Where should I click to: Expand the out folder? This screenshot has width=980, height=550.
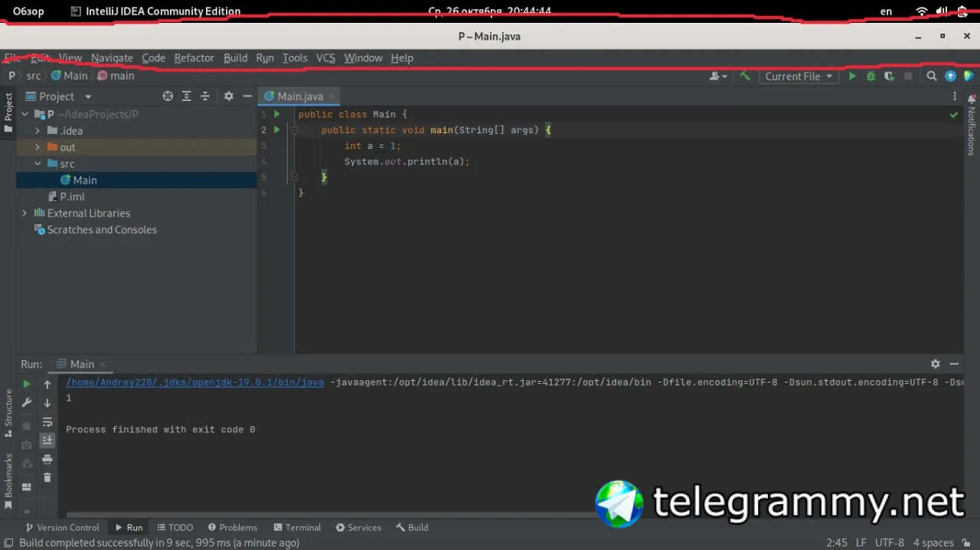37,148
